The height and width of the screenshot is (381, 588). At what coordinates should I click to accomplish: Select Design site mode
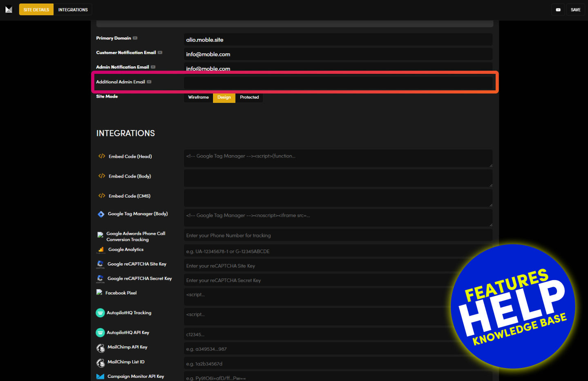224,97
